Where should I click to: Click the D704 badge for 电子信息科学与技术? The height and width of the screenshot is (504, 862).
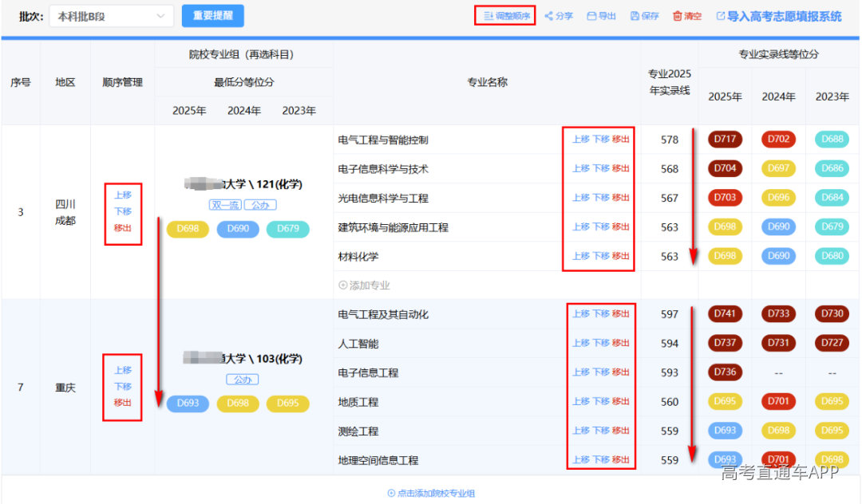[x=725, y=168]
